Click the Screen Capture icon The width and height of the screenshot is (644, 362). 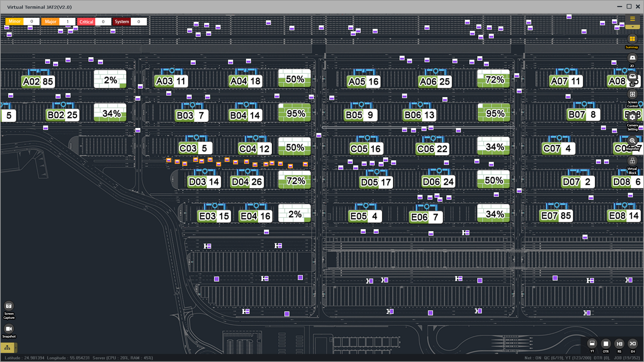9,306
